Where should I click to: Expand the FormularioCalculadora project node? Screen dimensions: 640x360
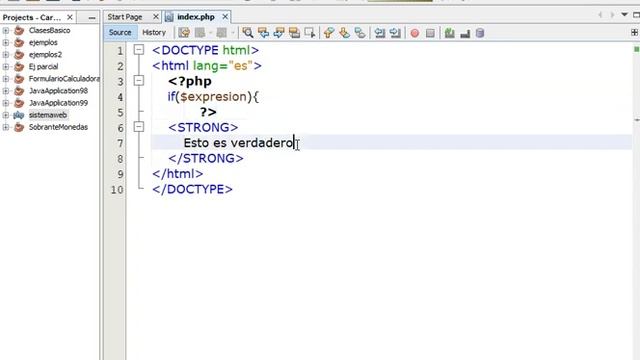tap(6, 79)
